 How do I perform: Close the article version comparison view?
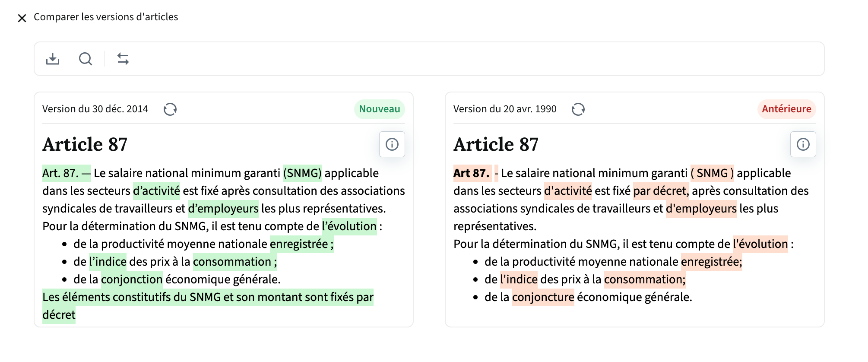(x=22, y=18)
